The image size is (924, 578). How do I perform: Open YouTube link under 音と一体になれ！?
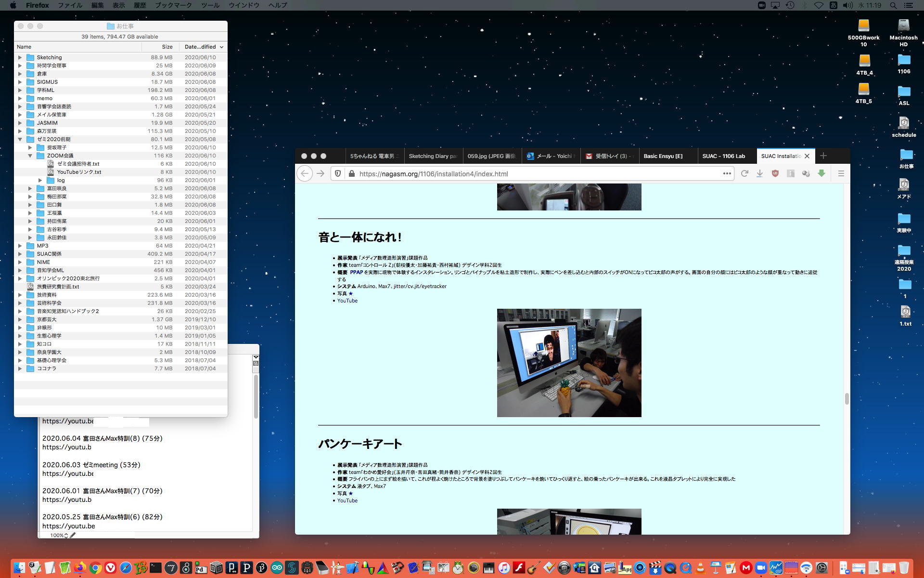pos(347,301)
